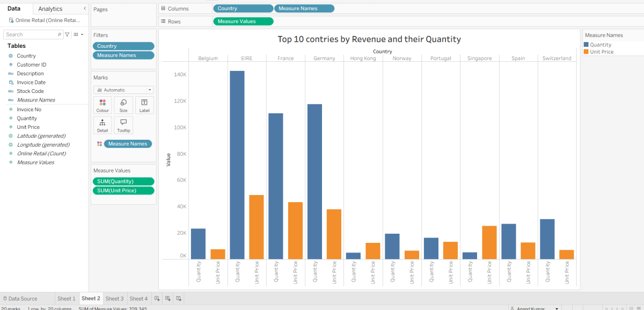Viewport: 644px width, 310px height.
Task: Open the Sheet 3 tab
Action: point(114,299)
